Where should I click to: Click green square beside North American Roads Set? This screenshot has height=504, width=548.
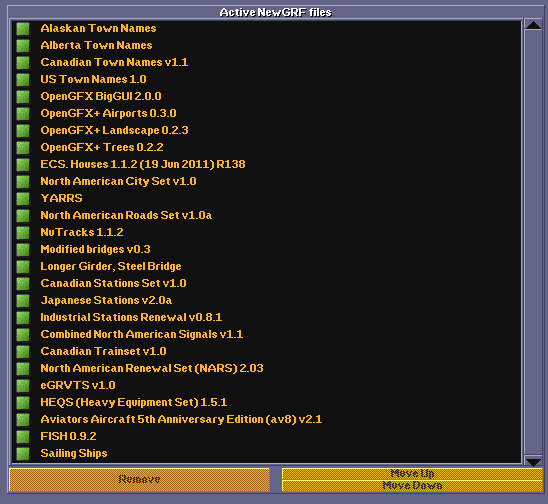tap(23, 216)
